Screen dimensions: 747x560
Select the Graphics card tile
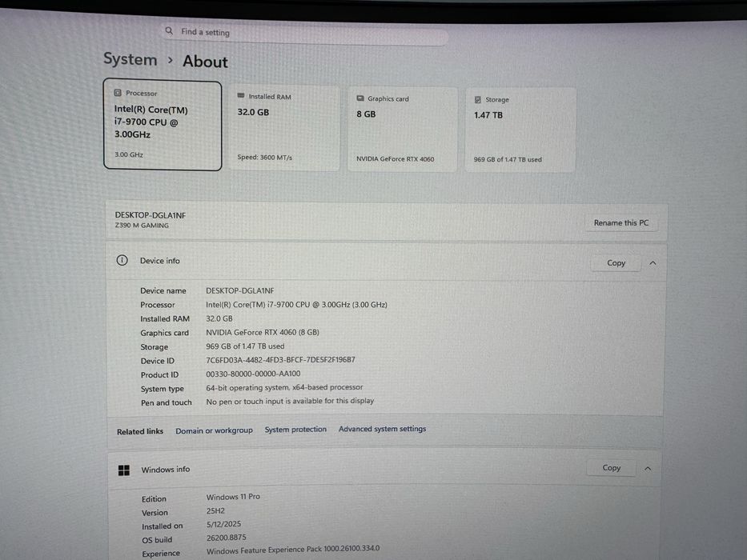[403, 129]
